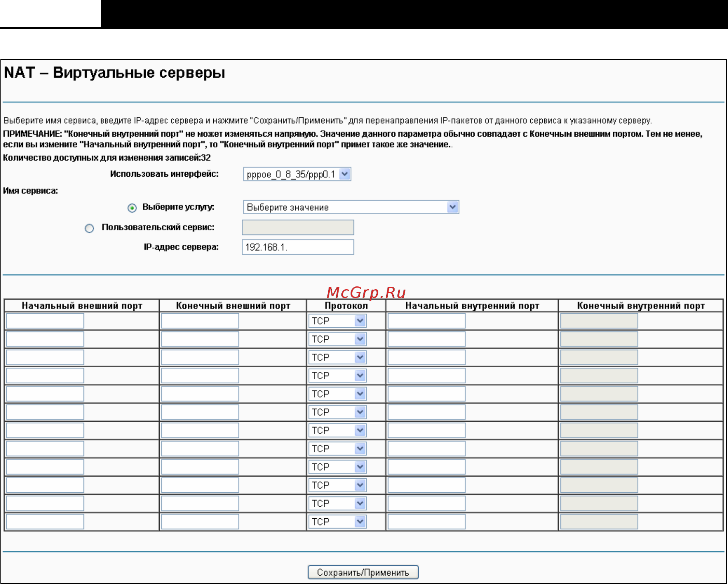The height and width of the screenshot is (584, 728).
Task: Focus 'Начальный внешний порт' field in row 10
Action: coord(45,485)
